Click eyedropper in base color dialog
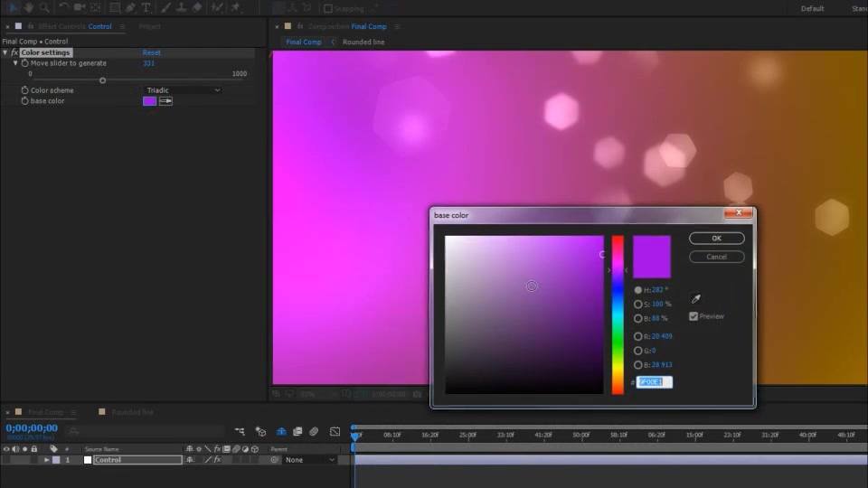This screenshot has height=488, width=868. click(696, 299)
